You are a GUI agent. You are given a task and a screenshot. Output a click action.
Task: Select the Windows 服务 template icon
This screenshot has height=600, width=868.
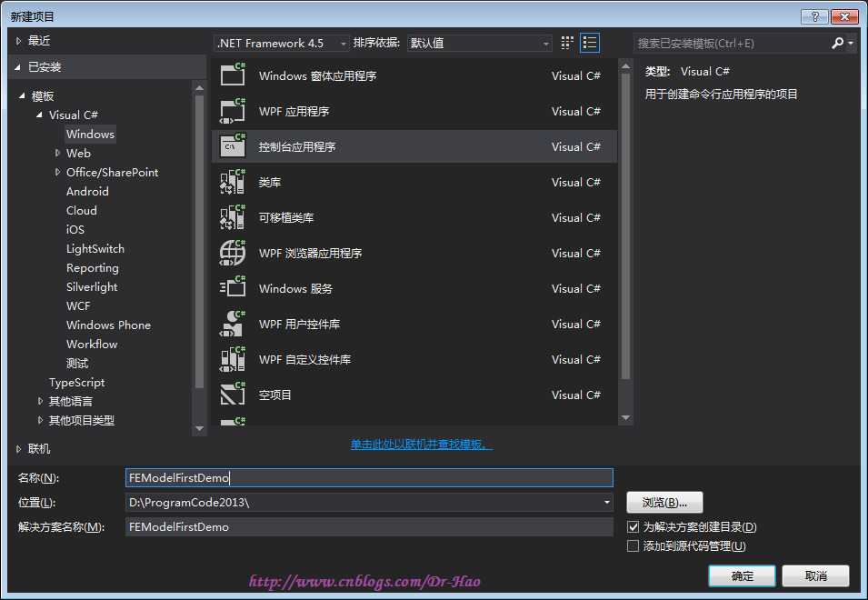pyautogui.click(x=233, y=288)
